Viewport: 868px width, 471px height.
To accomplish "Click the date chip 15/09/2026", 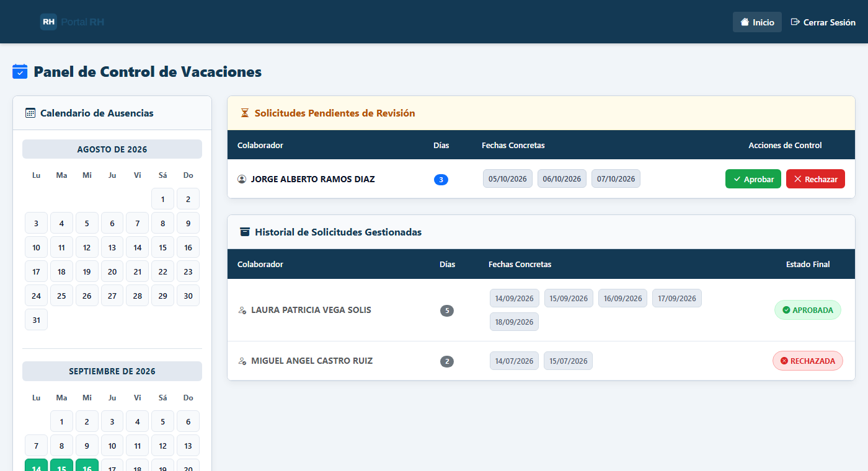I will (x=569, y=298).
